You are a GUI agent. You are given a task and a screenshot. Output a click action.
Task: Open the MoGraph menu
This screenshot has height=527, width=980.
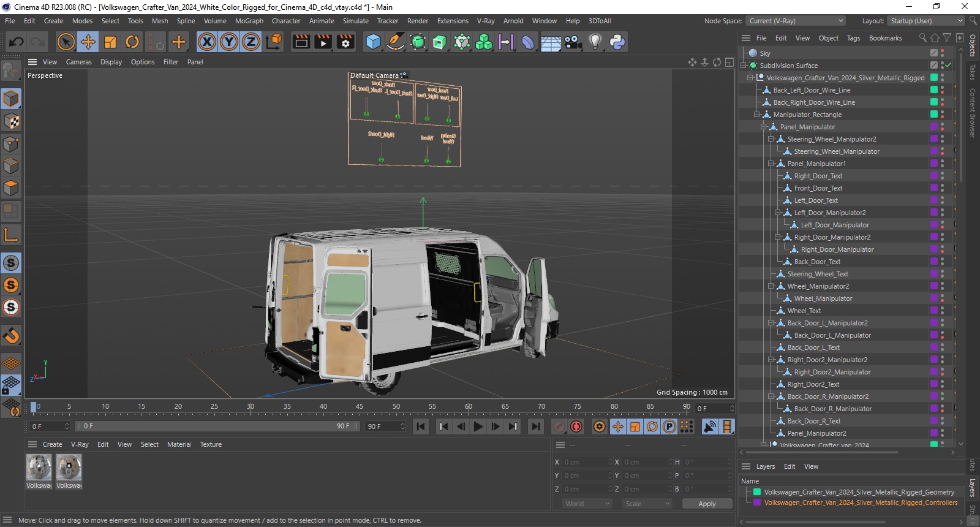click(x=249, y=21)
